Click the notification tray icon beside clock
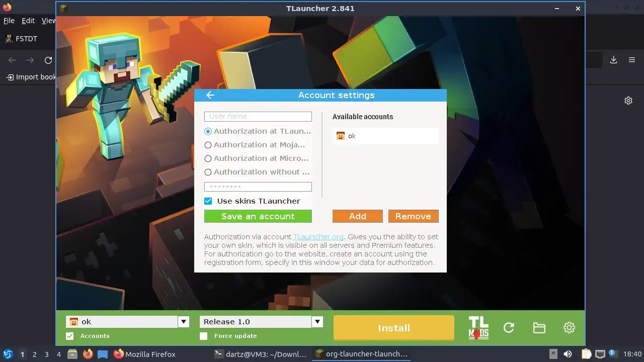This screenshot has height=362, width=644. [613, 354]
